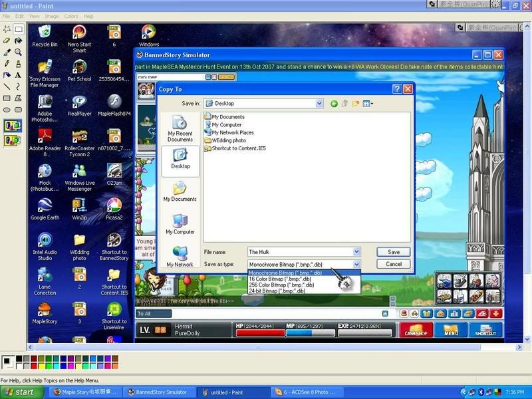Screen dimensions: 532x399
Task: Pick the Fill With Color bucket tool
Action: [x=19, y=41]
